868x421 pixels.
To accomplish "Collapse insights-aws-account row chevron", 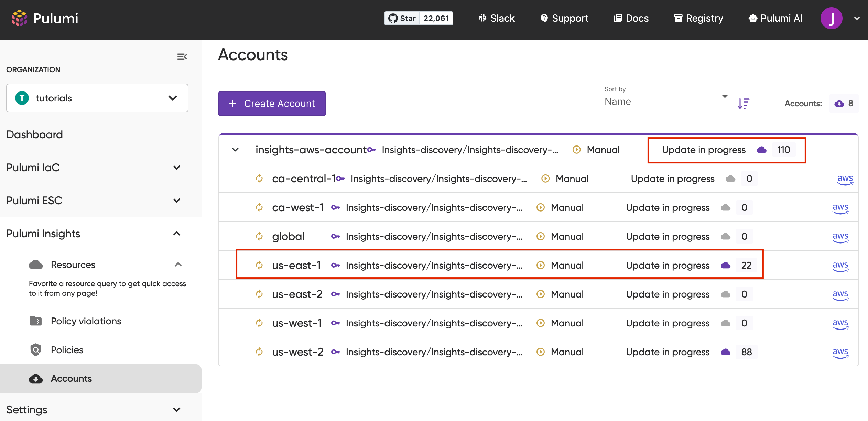I will 235,150.
